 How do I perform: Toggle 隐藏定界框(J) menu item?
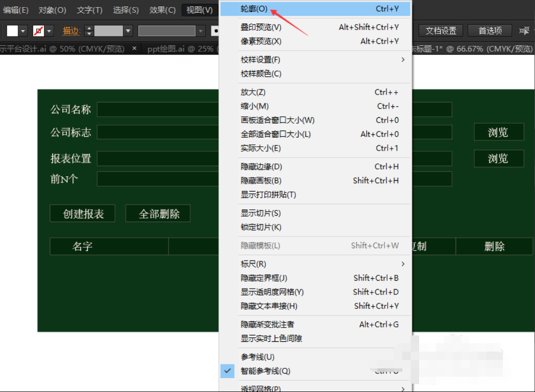(x=315, y=278)
